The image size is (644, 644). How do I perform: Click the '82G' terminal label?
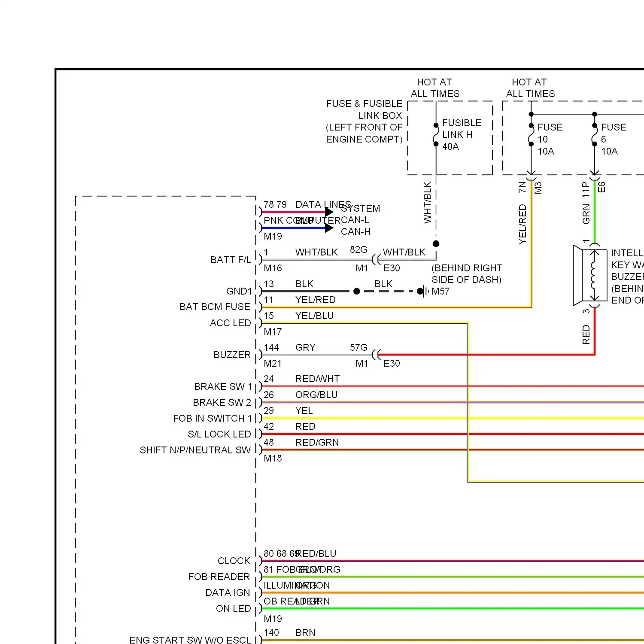pos(358,249)
